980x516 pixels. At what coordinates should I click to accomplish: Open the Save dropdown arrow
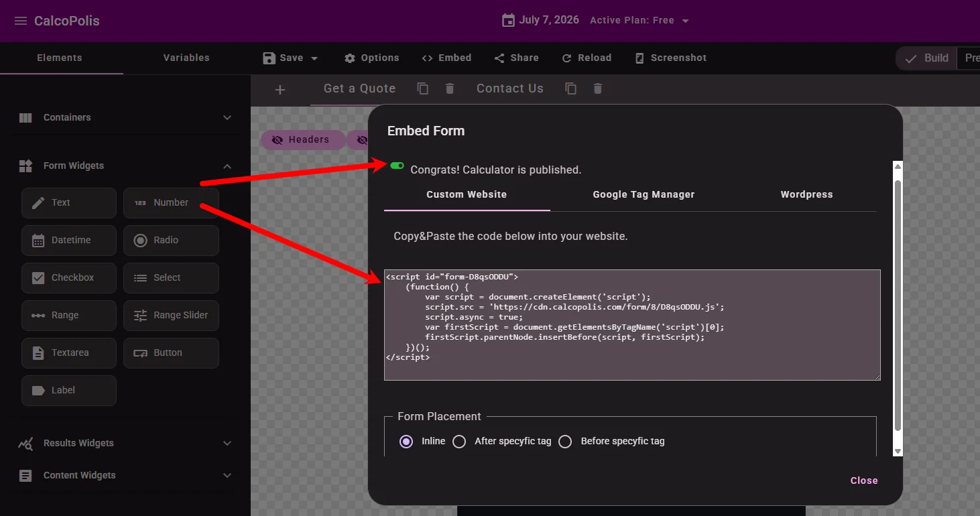(314, 58)
